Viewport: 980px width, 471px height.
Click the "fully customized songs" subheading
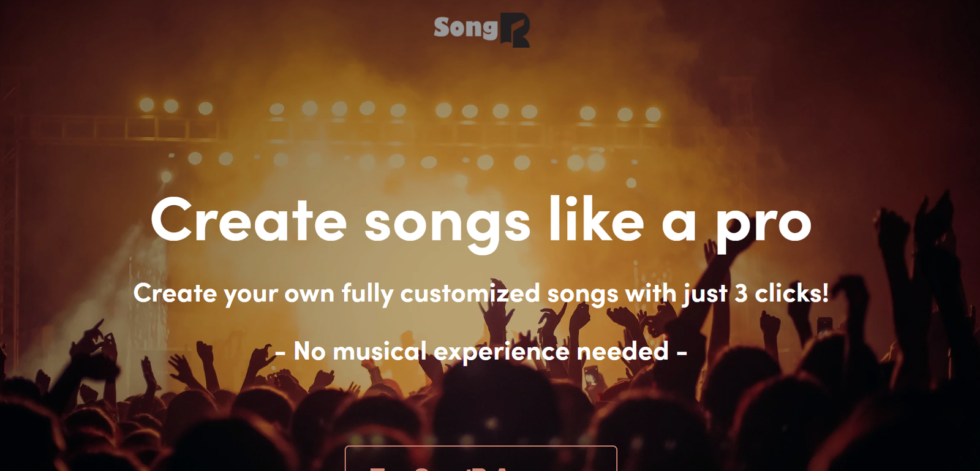coord(481,293)
